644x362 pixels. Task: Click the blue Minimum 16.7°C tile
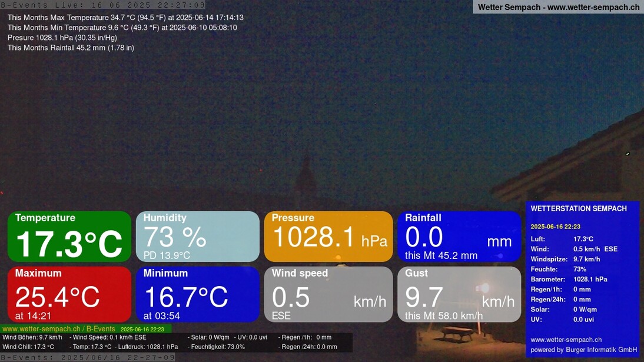click(198, 294)
